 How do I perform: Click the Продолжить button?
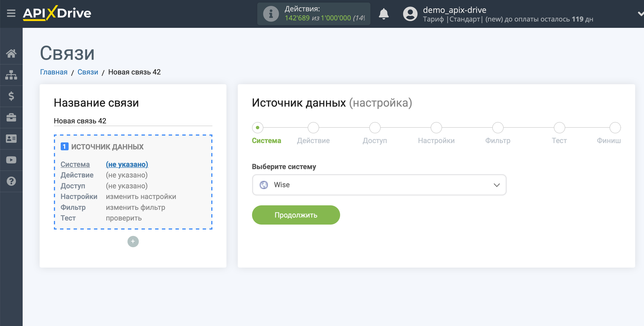pos(296,215)
